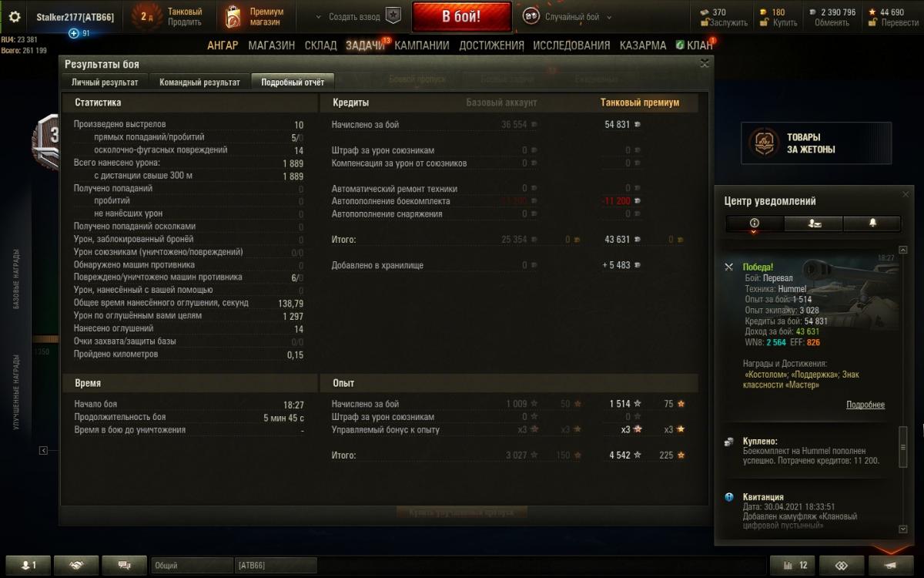Viewport: 924px width, 578px height.
Task: Switch to invitations notifications filter
Action: click(814, 223)
